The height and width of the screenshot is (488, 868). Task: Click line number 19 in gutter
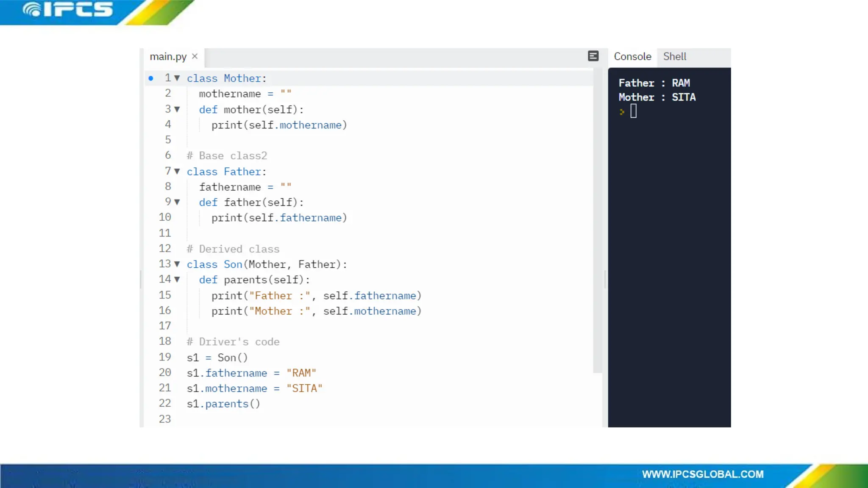pos(165,358)
